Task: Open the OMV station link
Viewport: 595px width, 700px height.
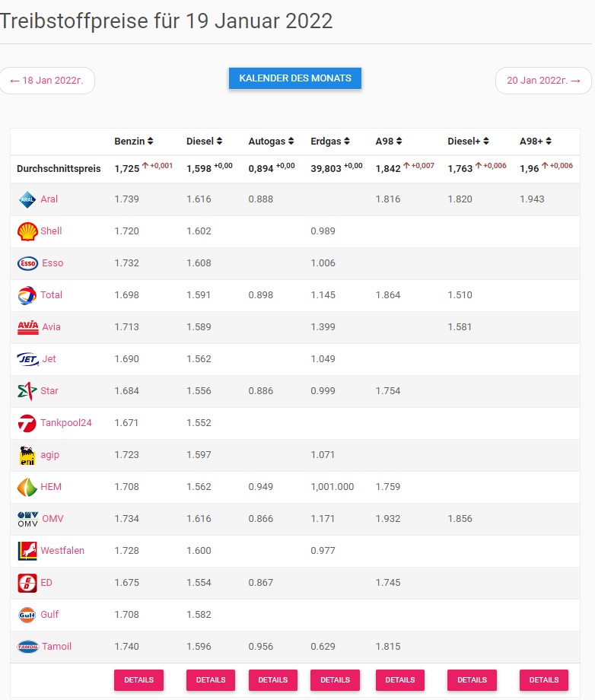Action: click(52, 519)
